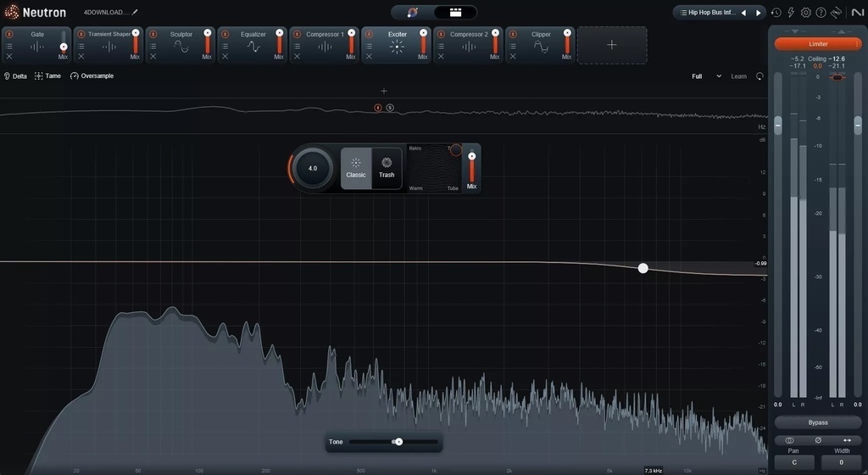
Task: Open the Sculptor preset list icon
Action: (x=153, y=46)
